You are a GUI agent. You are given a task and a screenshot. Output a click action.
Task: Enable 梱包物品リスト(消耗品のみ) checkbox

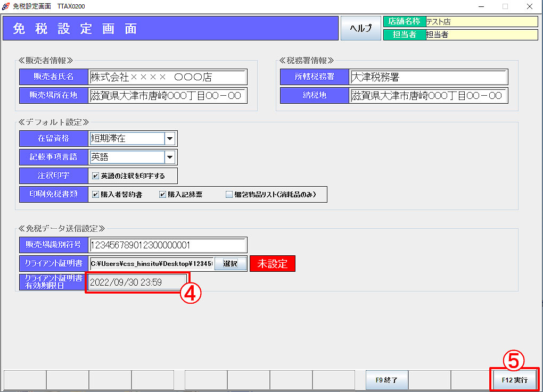click(x=229, y=195)
